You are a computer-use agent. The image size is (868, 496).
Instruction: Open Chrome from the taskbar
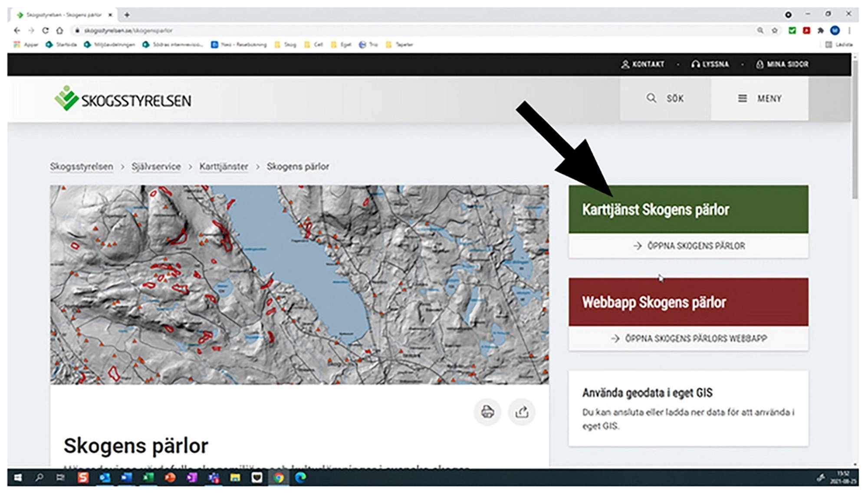(x=278, y=478)
